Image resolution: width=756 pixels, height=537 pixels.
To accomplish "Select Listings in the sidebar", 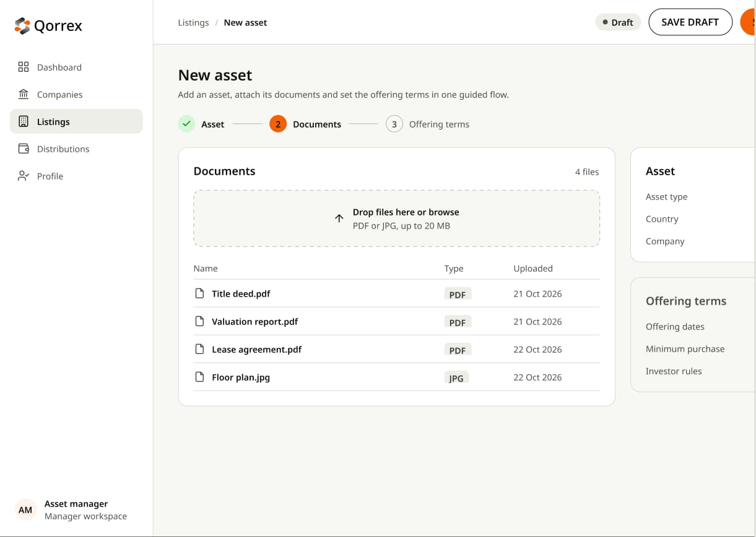I will pyautogui.click(x=76, y=122).
